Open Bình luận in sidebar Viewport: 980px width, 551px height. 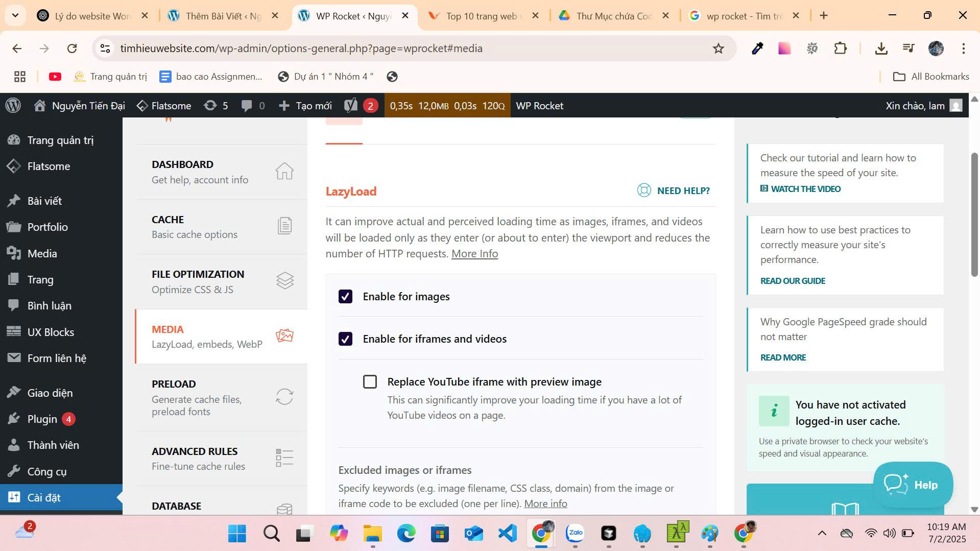click(49, 306)
